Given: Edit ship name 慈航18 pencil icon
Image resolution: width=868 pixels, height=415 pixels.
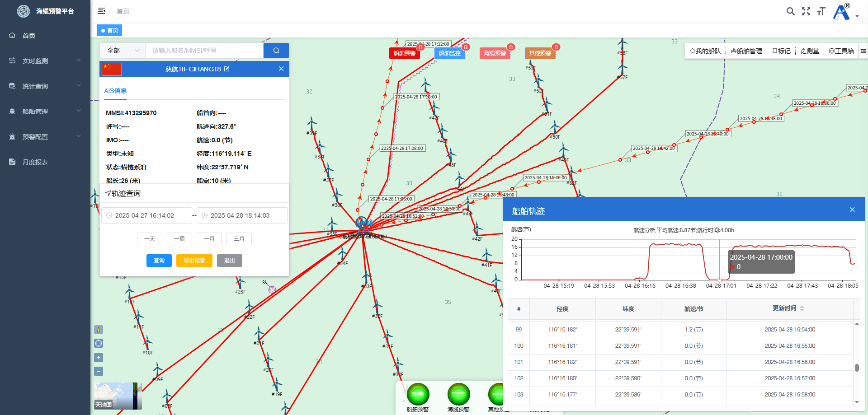Looking at the screenshot, I should click(x=227, y=69).
